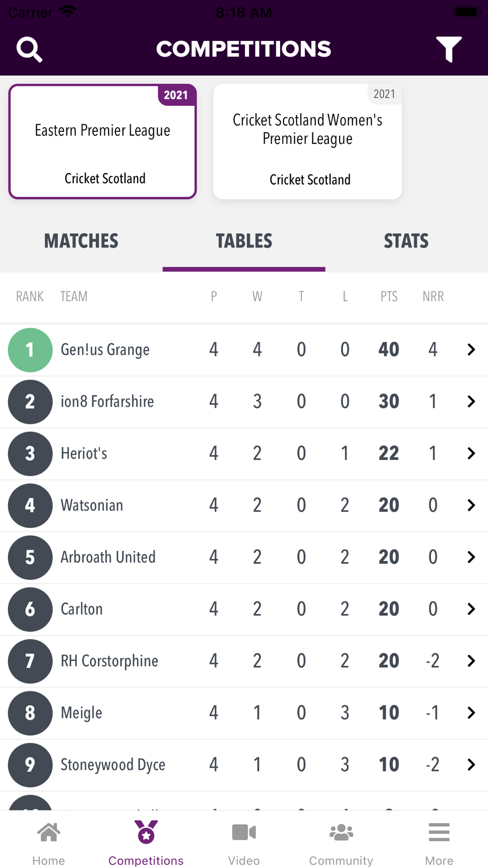Image resolution: width=488 pixels, height=868 pixels.
Task: Open the Heriot's team row
Action: coord(244,454)
